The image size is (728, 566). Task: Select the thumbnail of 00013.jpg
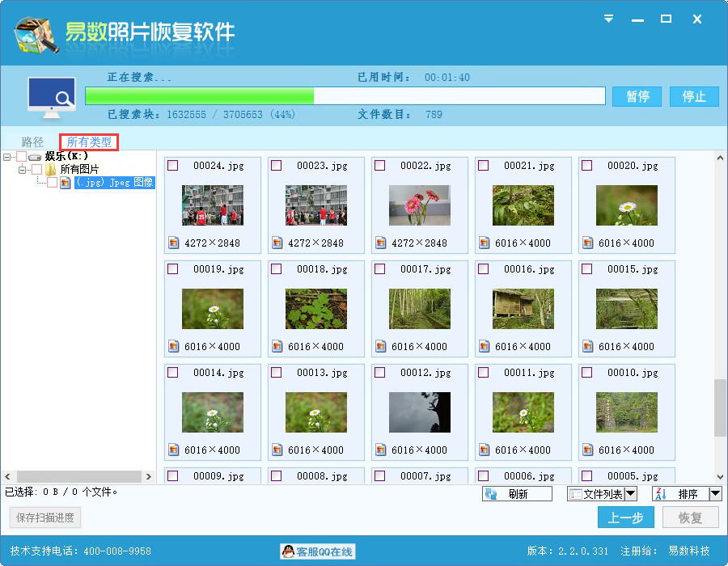[x=315, y=412]
